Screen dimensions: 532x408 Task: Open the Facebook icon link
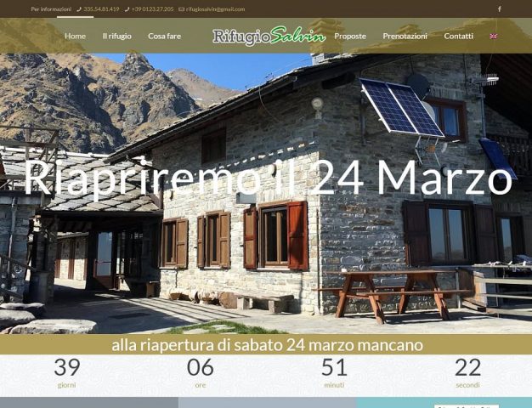(x=500, y=9)
